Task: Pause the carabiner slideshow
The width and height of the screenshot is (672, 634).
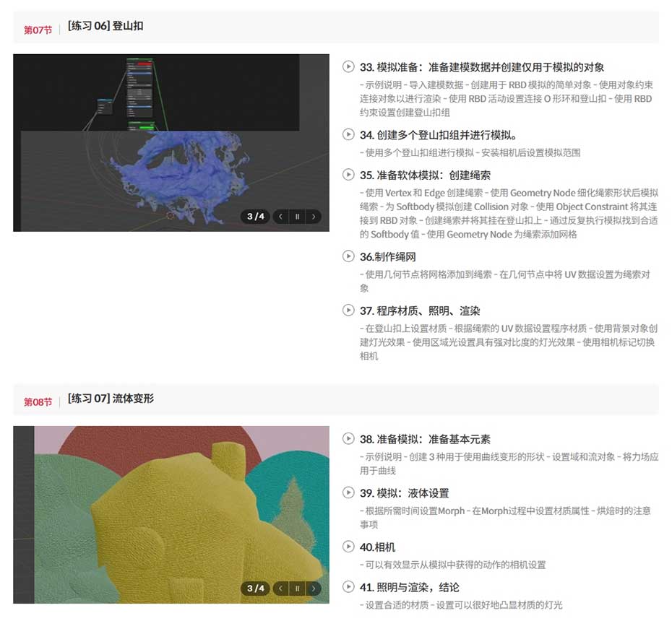Action: pos(297,217)
